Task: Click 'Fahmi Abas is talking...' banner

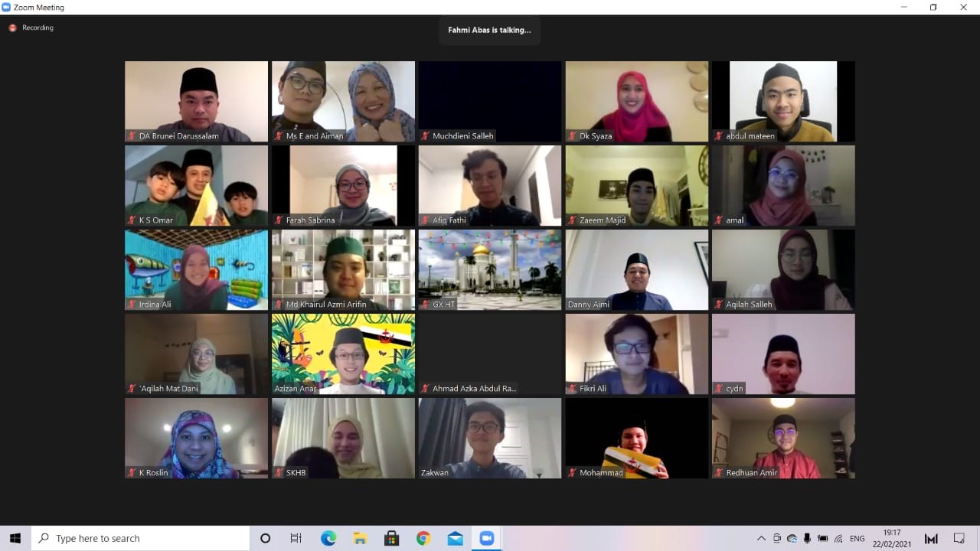Action: click(x=489, y=30)
